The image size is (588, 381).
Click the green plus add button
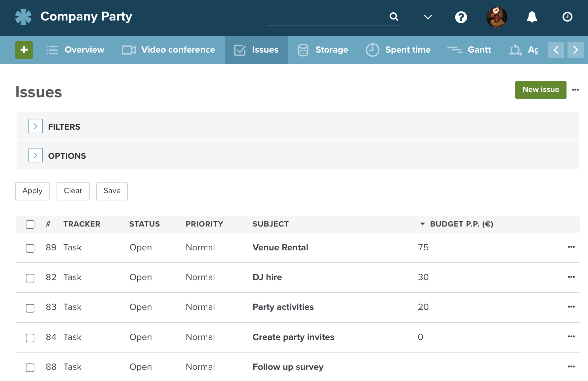(x=24, y=50)
